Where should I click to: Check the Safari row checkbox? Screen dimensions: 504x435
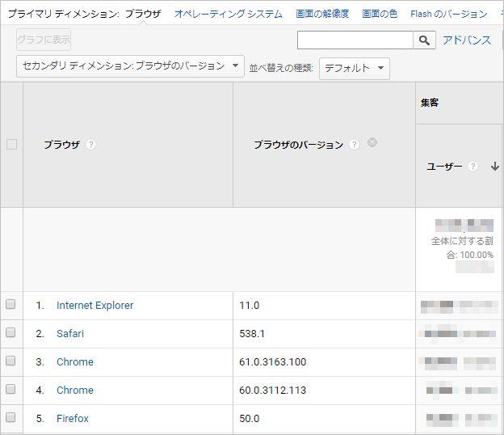10,332
